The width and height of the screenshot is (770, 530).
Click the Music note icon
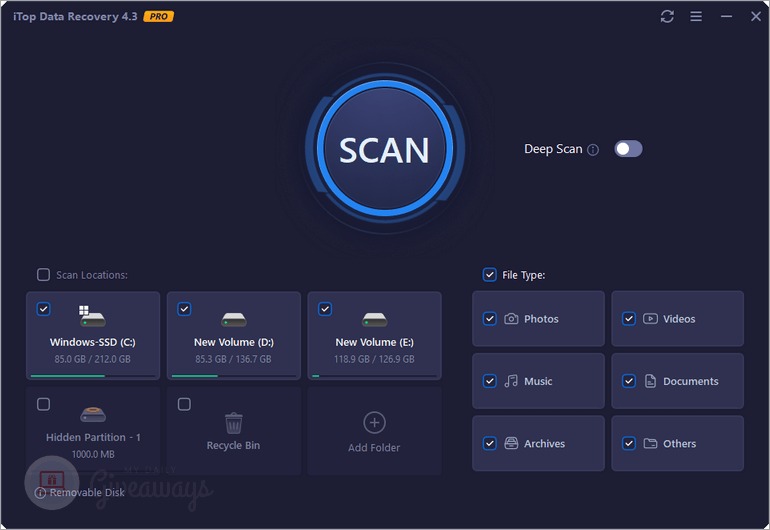click(511, 381)
